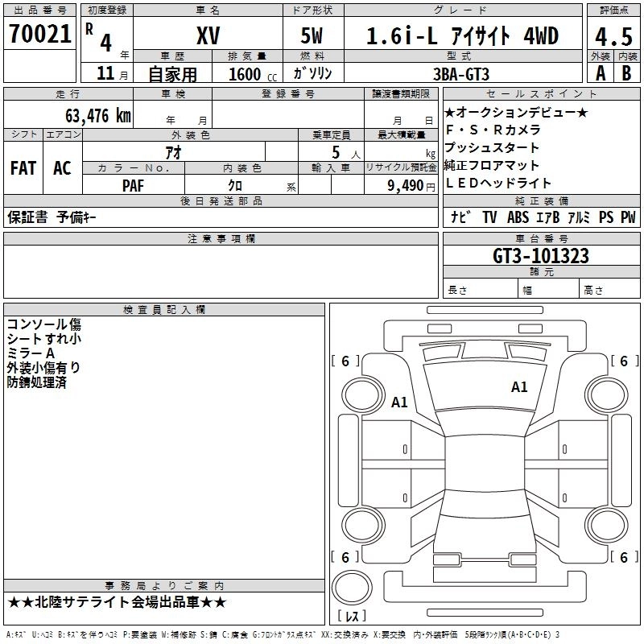This screenshot has height=644, width=644.
Task: Select displacement value 1600 cc
Action: click(253, 75)
